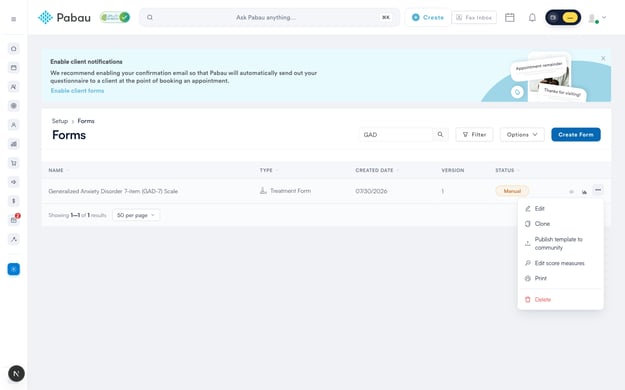This screenshot has width=625, height=390.
Task: Expand the user profile dropdown arrow
Action: click(604, 18)
